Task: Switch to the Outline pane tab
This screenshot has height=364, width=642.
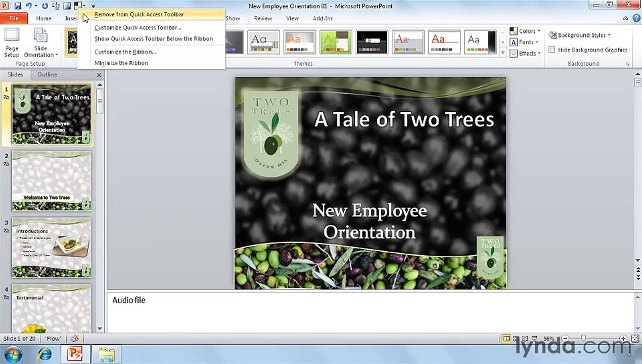Action: [47, 74]
